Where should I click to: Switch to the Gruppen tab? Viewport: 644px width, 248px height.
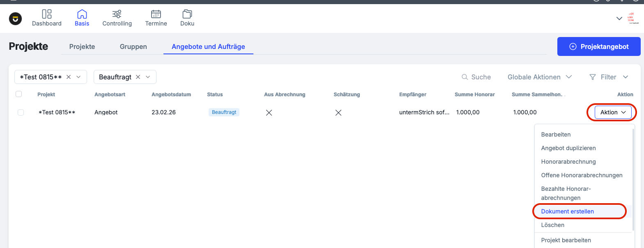click(x=133, y=46)
